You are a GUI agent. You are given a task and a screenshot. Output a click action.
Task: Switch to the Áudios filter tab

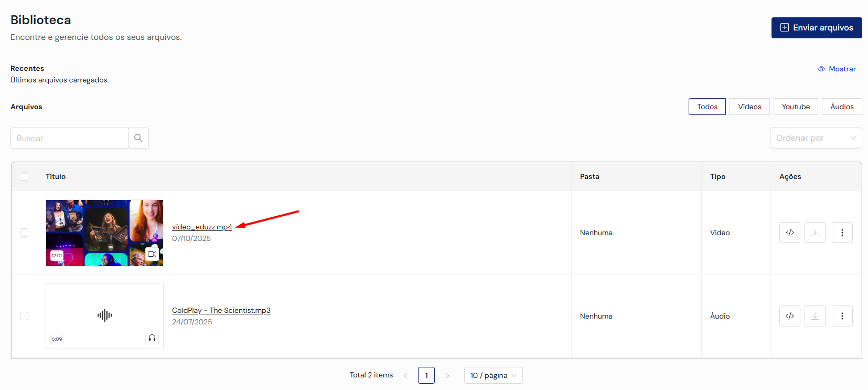[841, 107]
